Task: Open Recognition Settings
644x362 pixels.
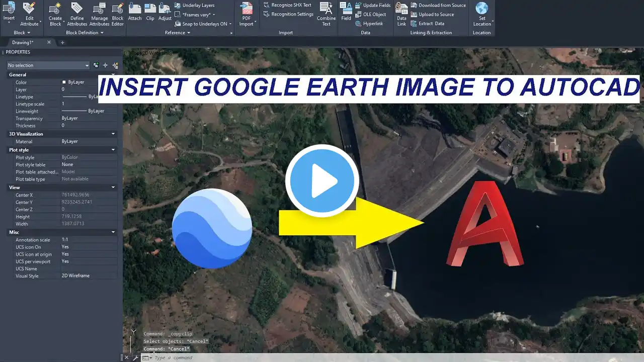Action: pos(288,14)
